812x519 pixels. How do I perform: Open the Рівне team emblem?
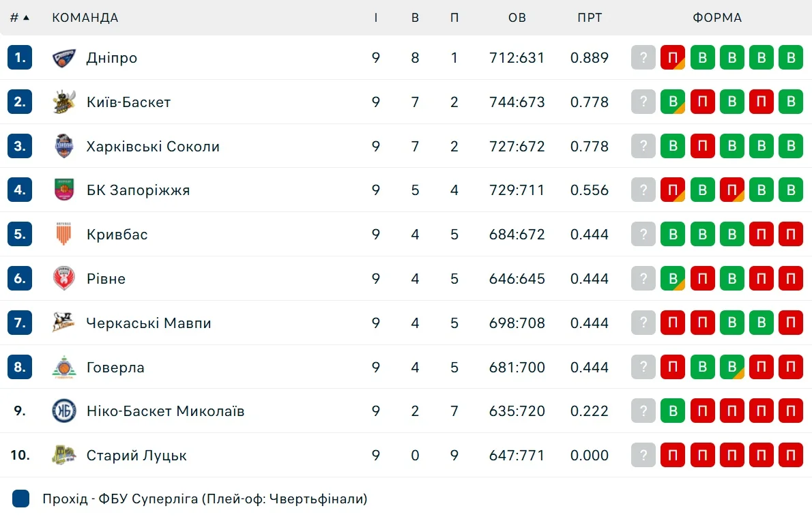[64, 278]
